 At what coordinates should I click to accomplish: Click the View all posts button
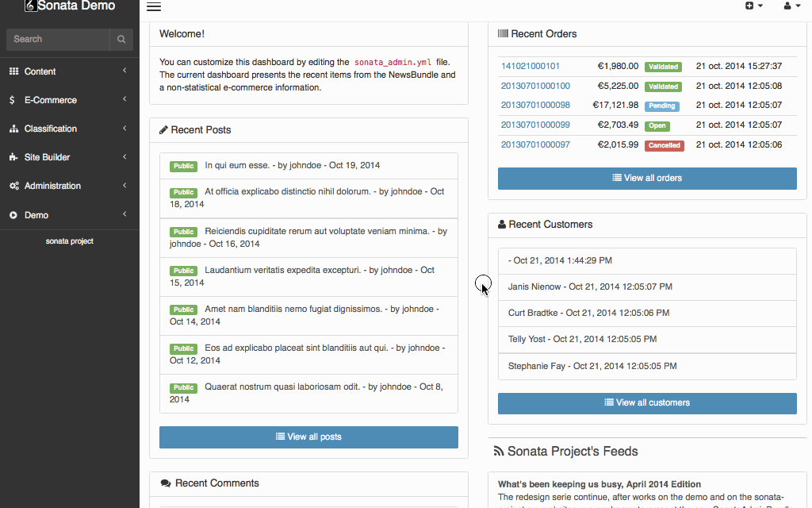(x=308, y=437)
